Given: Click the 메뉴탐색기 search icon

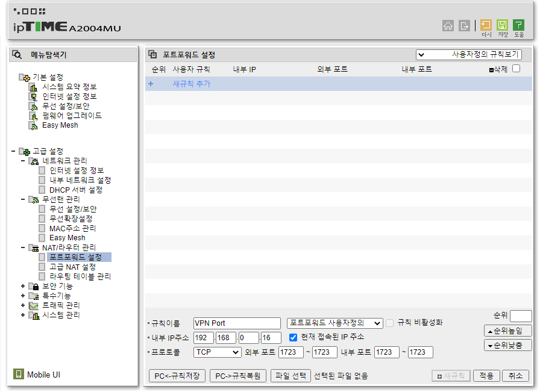Looking at the screenshot, I should [x=17, y=54].
